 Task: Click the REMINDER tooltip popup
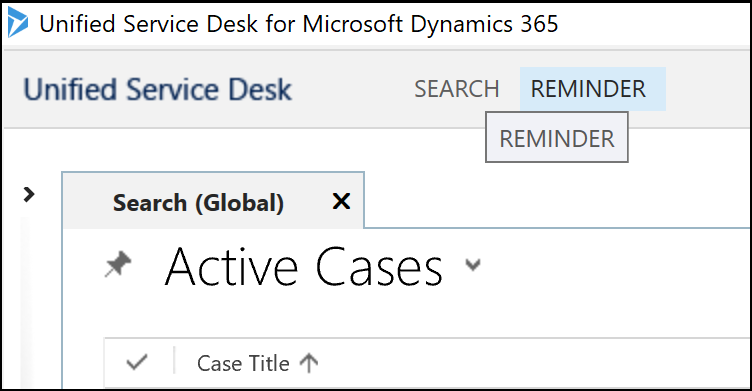tap(557, 138)
